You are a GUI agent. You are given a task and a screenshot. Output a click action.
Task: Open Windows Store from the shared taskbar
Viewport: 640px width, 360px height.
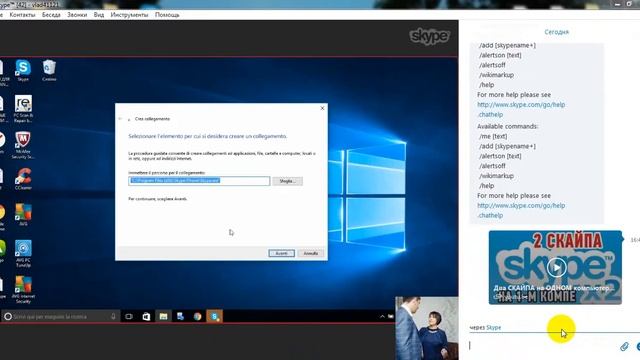pos(146,316)
